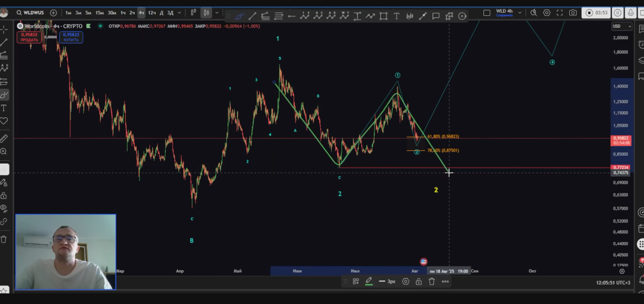Viewport: 644px width, 304px height.
Task: Enter fullscreen mode via the top icon
Action: 560,13
